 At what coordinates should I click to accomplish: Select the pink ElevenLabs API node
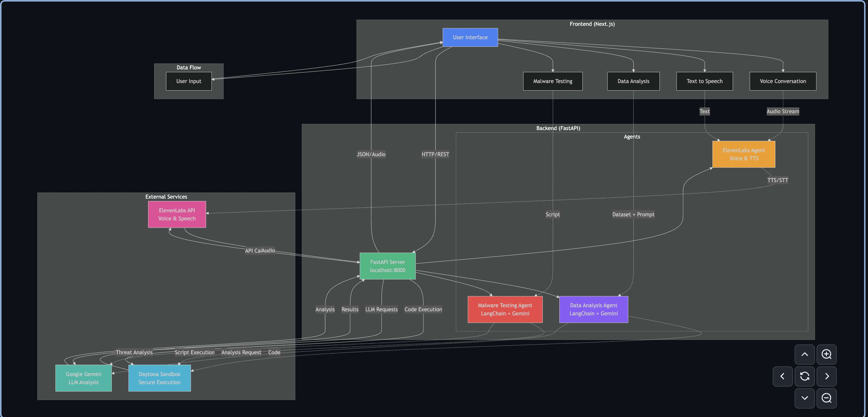point(177,214)
